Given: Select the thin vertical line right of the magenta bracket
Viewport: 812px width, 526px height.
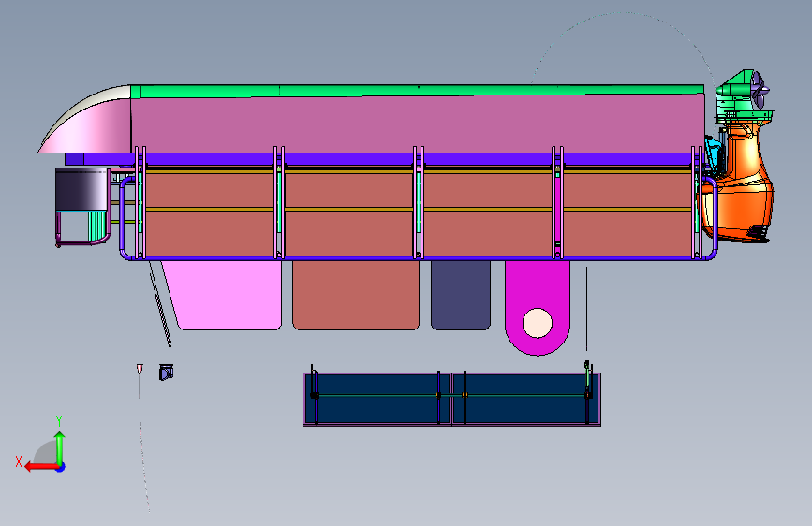Looking at the screenshot, I should click(x=586, y=309).
